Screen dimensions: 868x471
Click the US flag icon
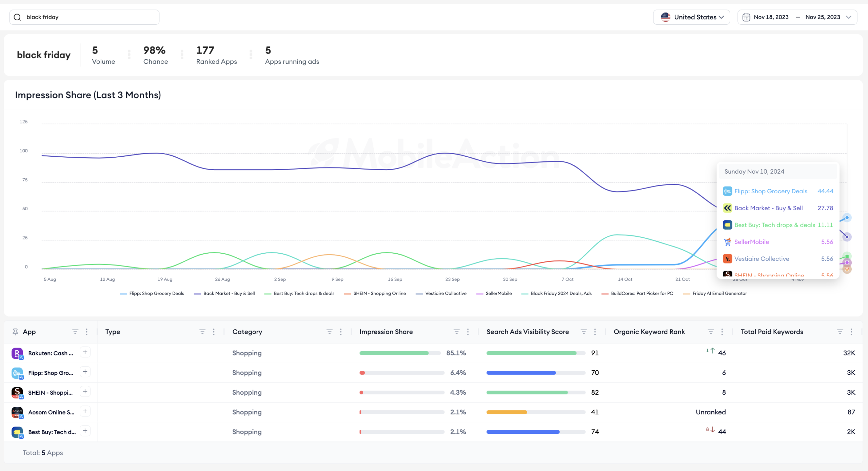tap(666, 17)
